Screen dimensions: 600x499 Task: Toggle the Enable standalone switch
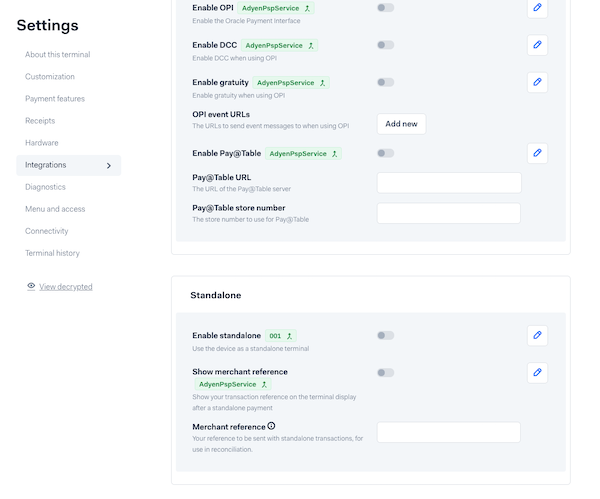coord(385,335)
